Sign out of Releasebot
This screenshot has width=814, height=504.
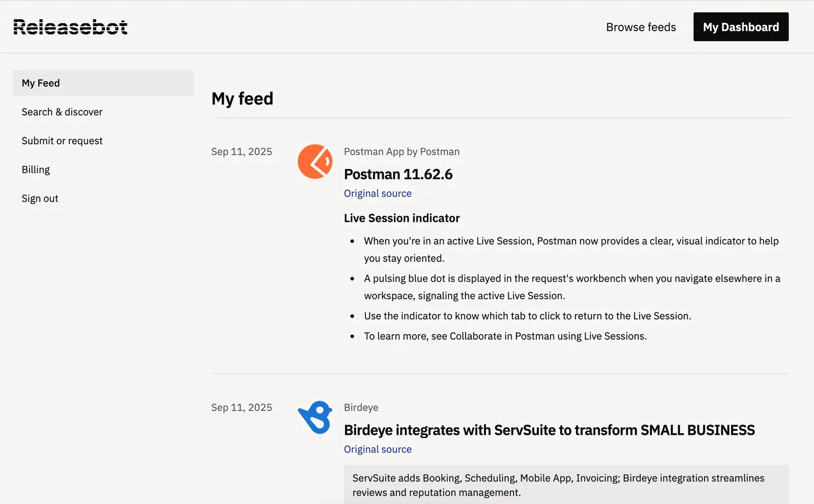40,198
